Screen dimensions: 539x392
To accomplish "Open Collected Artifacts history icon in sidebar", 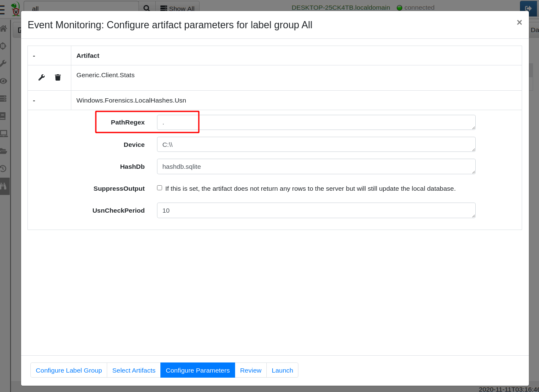I will [x=3, y=168].
